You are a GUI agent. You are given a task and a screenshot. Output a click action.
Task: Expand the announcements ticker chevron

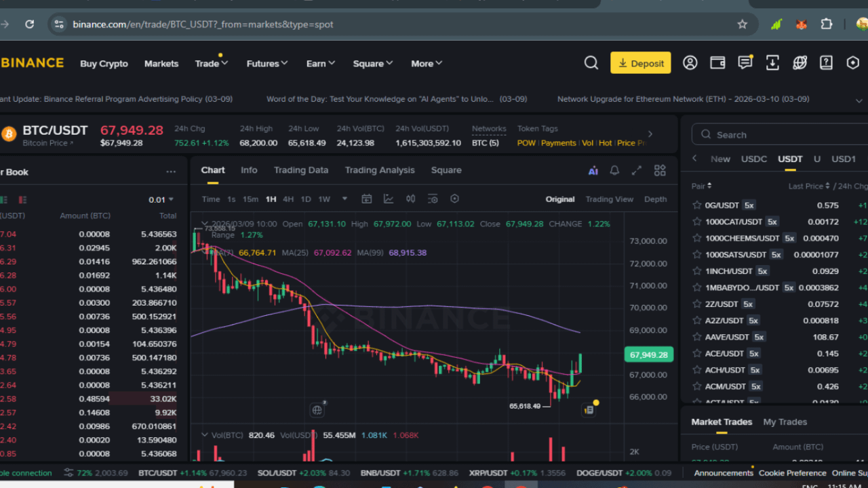[859, 100]
